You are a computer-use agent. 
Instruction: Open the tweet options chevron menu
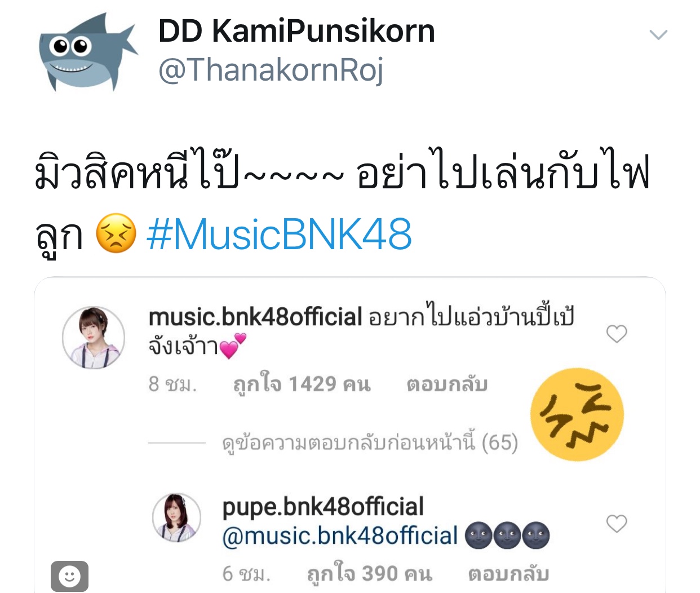pyautogui.click(x=658, y=35)
